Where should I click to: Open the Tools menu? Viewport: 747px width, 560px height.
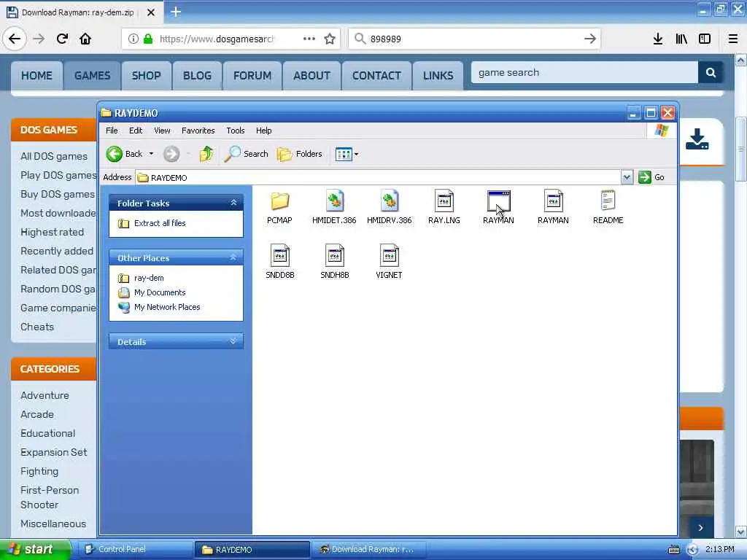pyautogui.click(x=236, y=131)
